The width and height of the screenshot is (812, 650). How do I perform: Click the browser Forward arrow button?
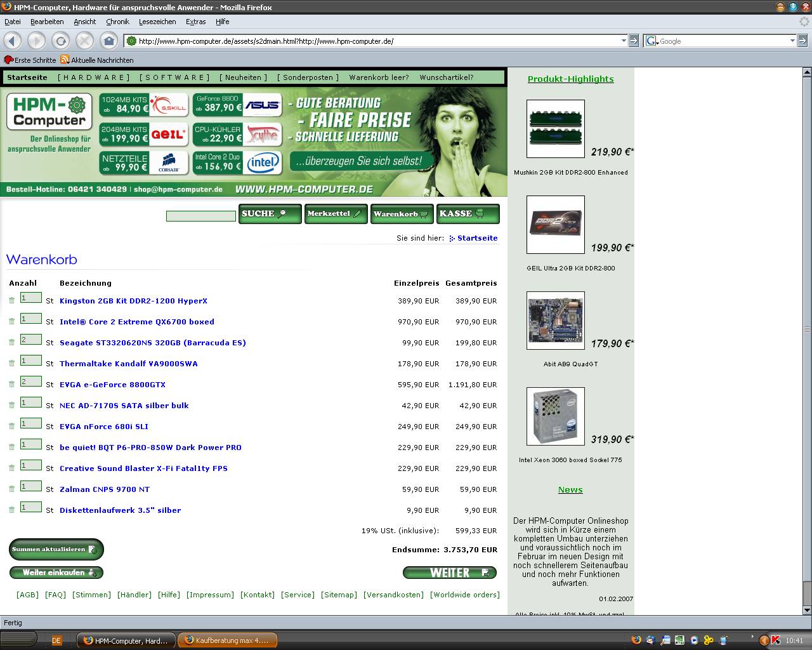[x=36, y=41]
